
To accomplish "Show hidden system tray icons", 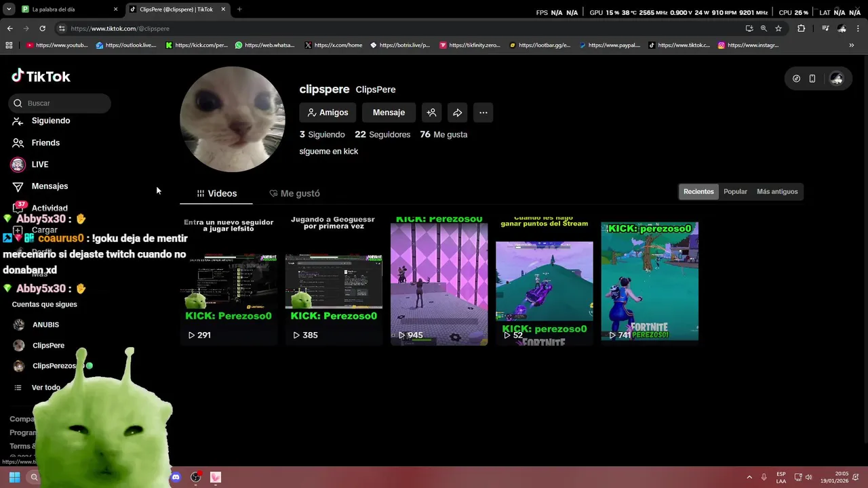I will click(749, 477).
